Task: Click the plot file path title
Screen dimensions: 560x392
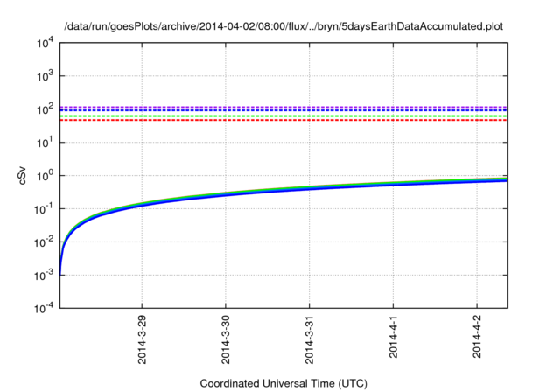Action: click(283, 26)
